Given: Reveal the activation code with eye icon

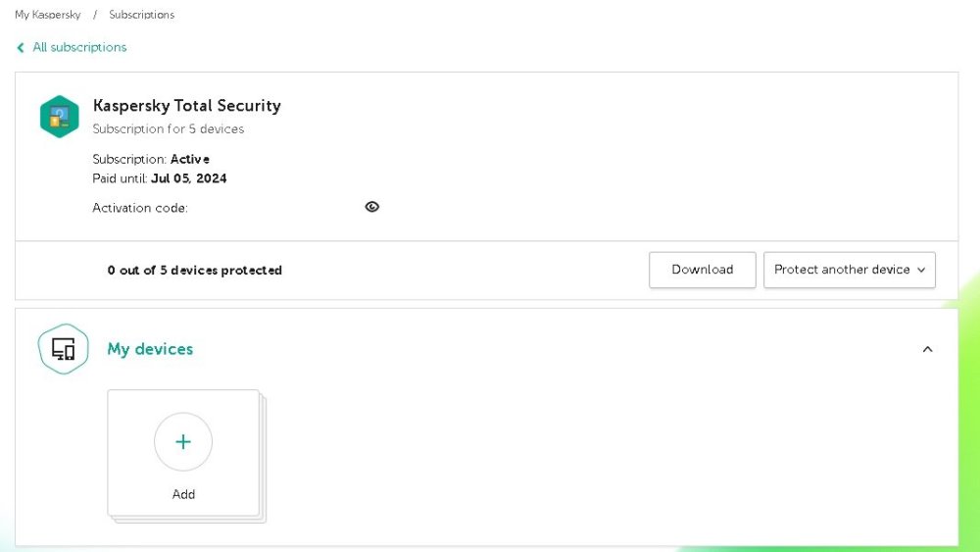Looking at the screenshot, I should (x=371, y=207).
